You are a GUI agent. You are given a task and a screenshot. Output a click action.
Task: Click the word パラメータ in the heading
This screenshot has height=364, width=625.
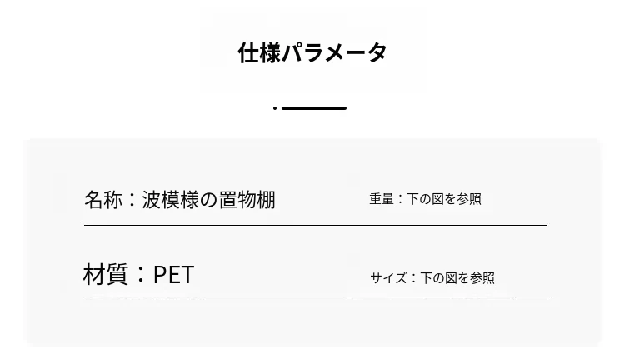(x=334, y=52)
